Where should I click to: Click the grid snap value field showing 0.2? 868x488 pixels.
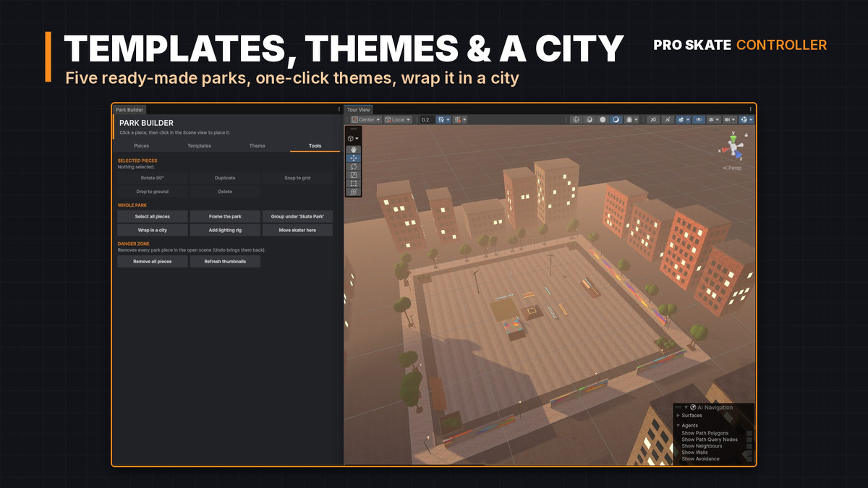(427, 120)
